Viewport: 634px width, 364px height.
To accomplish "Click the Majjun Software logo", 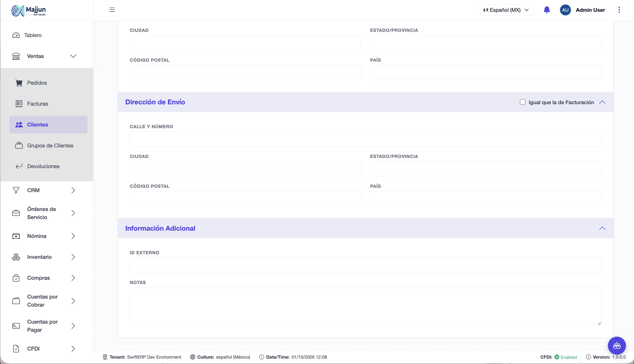I will click(x=29, y=11).
